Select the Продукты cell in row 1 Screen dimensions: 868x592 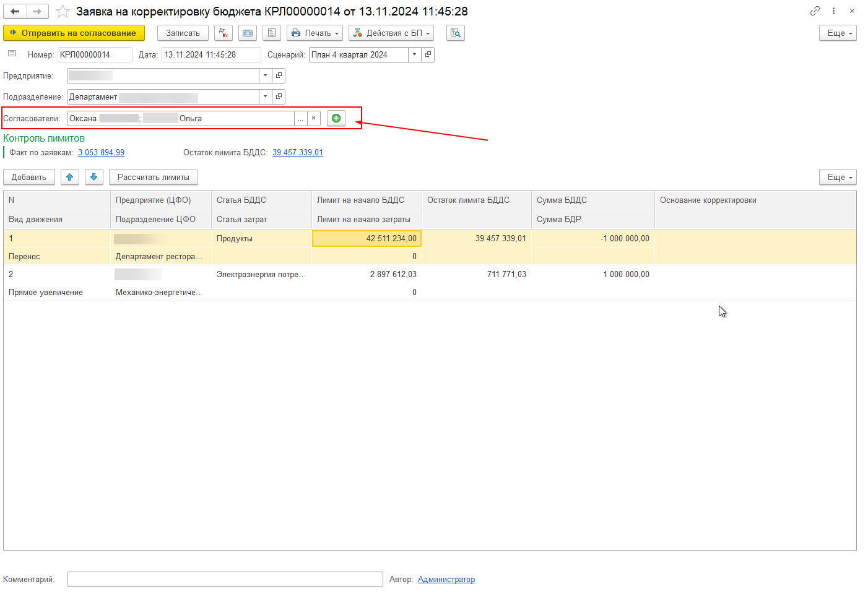point(261,238)
